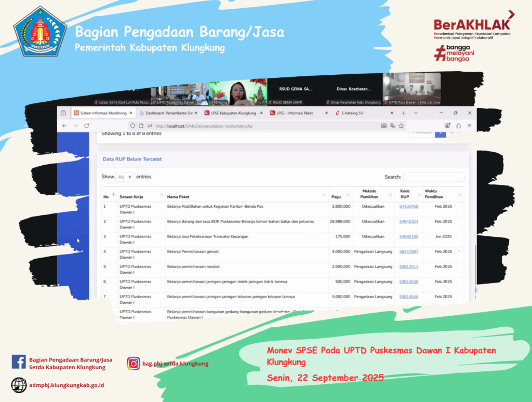
Task: Expand the list all tabs chevron
Action: 416,113
